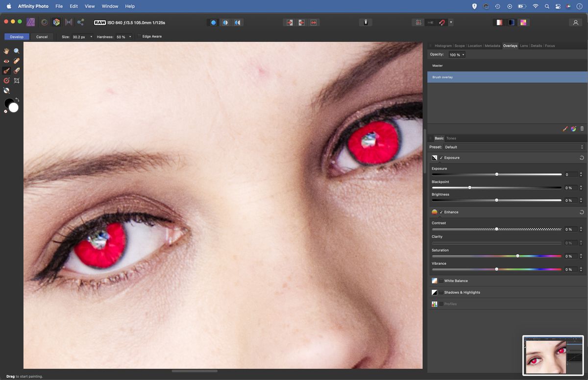Select the White Balance picker tool
Viewport: 588px width, 380px height.
(6, 90)
